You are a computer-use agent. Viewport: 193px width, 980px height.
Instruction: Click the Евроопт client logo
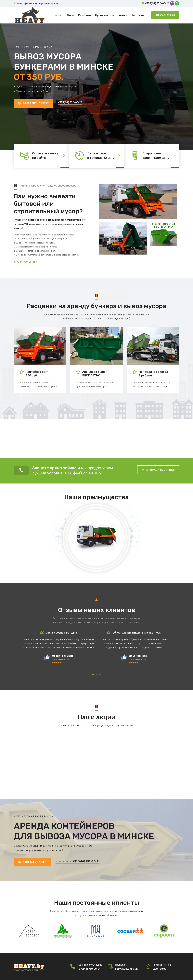tap(164, 931)
